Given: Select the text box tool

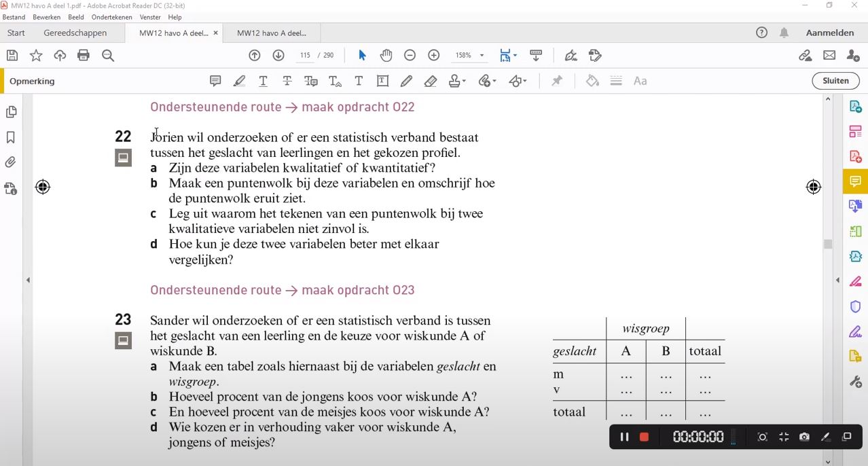Looking at the screenshot, I should (382, 81).
